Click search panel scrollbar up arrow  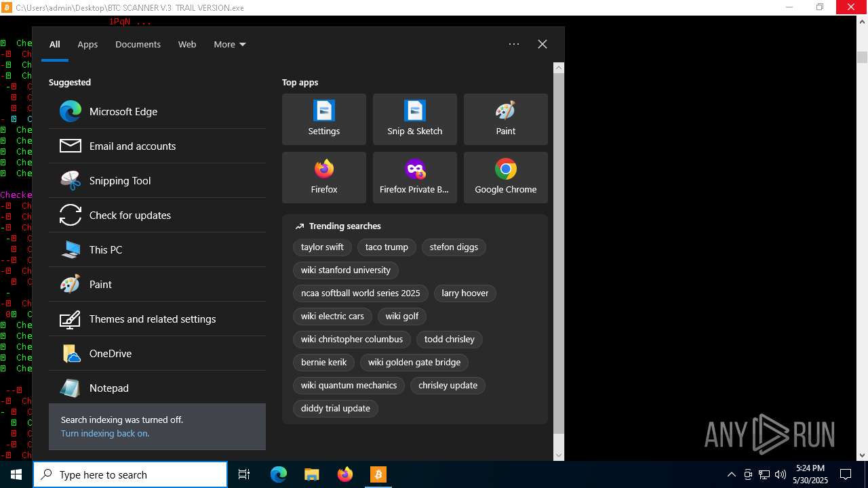[x=559, y=68]
